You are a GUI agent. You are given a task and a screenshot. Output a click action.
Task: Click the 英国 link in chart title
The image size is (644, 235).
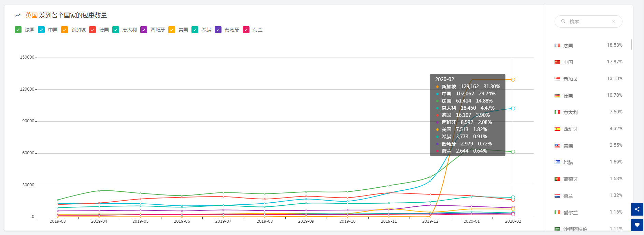(x=31, y=15)
